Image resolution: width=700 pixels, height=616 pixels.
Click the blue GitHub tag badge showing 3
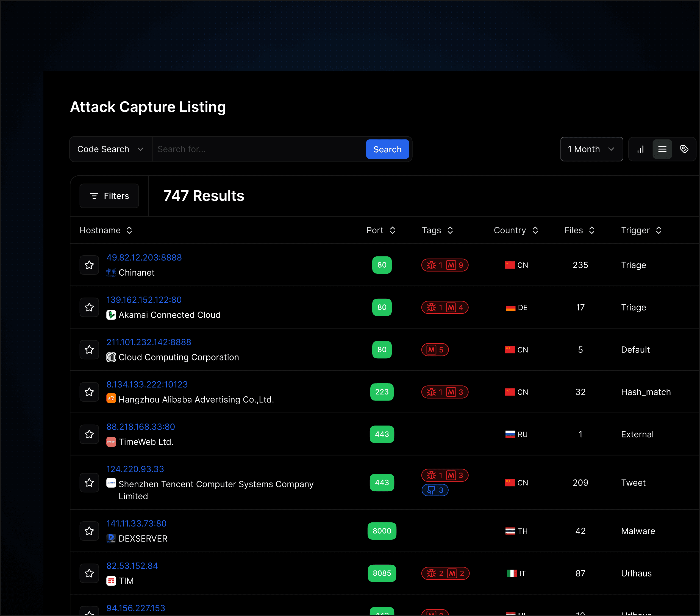(x=435, y=490)
